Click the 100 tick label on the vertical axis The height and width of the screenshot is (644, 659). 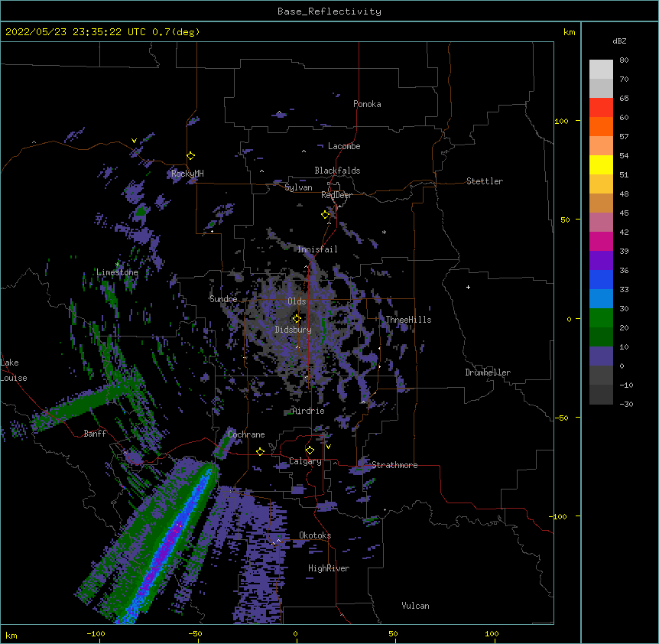click(561, 121)
